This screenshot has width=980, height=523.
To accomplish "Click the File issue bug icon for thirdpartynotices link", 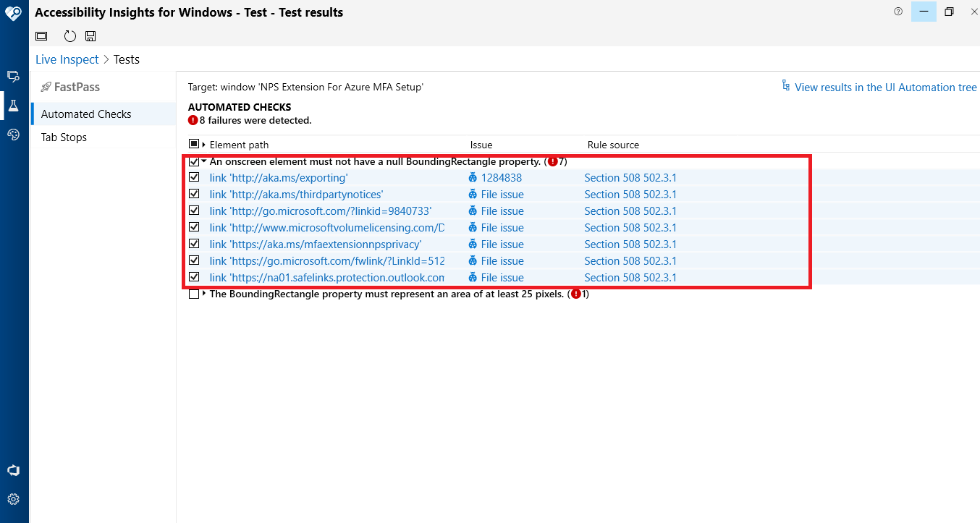I will point(474,194).
